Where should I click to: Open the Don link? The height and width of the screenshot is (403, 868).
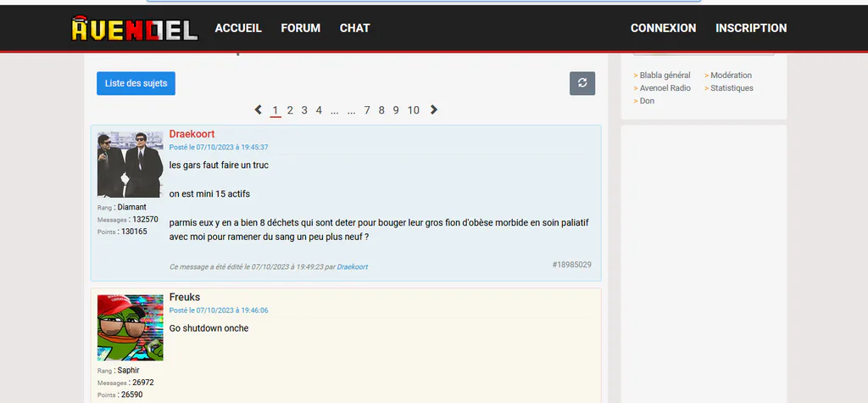[x=647, y=101]
